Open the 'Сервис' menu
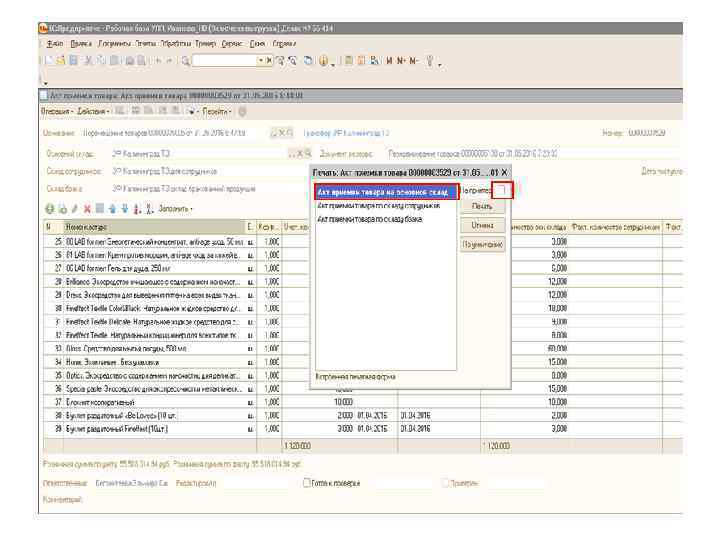The image size is (720, 540). pyautogui.click(x=230, y=45)
